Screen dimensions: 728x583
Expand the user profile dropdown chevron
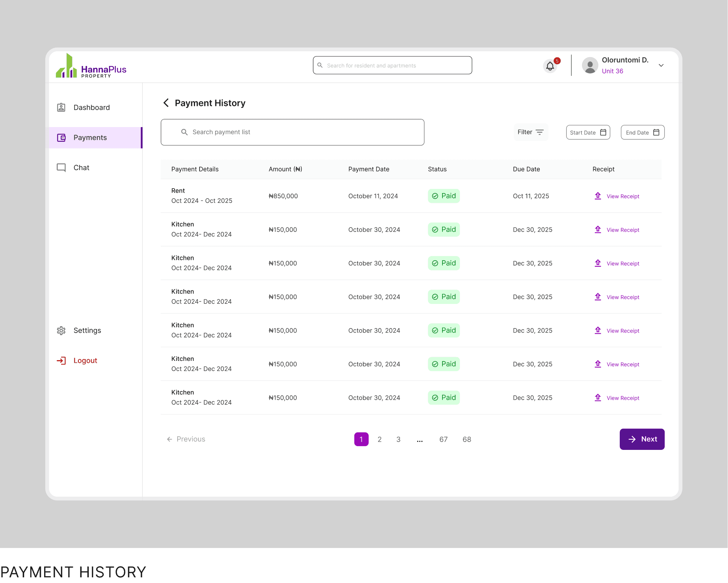click(x=661, y=65)
